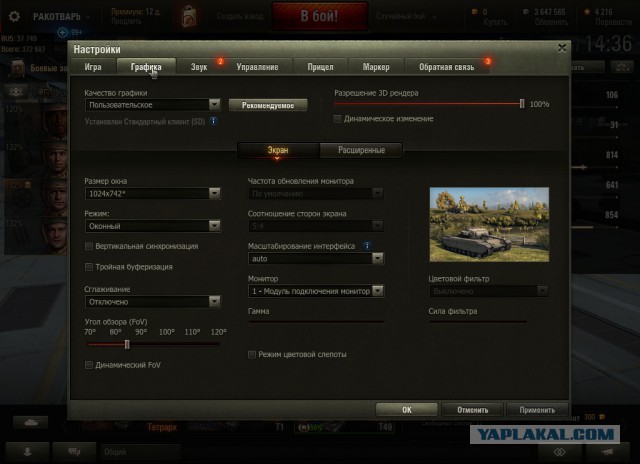Open the main menu gear icon

(x=14, y=16)
